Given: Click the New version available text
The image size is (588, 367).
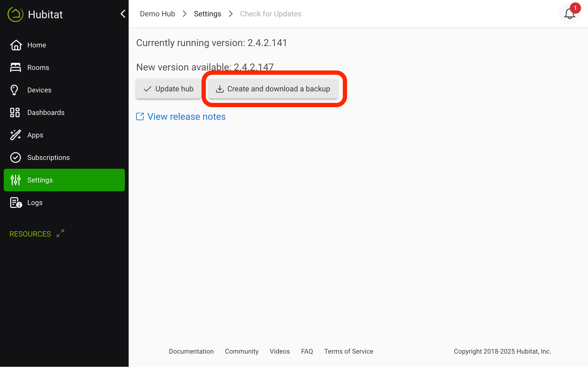Looking at the screenshot, I should 205,67.
